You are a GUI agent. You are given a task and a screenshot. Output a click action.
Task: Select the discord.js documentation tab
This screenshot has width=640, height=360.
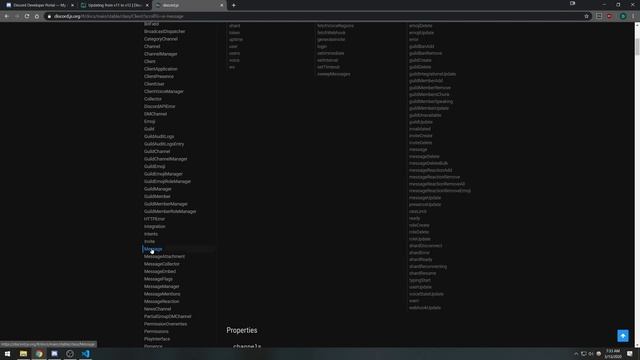(x=189, y=5)
